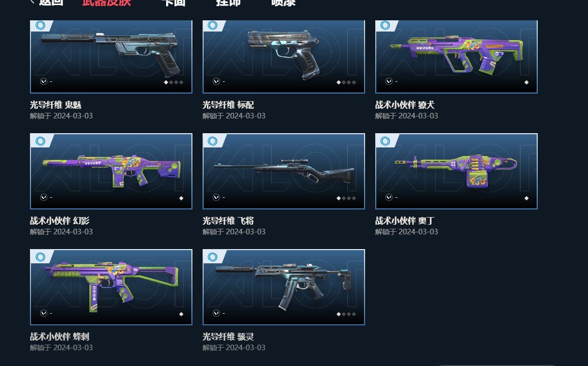Screen dimensions: 588x366
Task: Click the VP currency icon on 光导纤维 标配 card
Action: [216, 81]
